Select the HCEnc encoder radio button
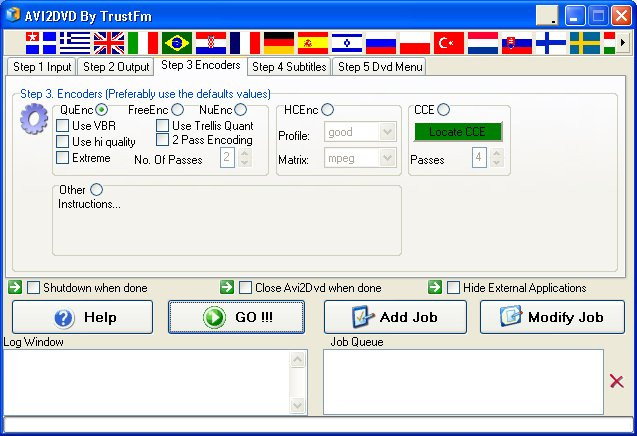The width and height of the screenshot is (637, 436). [327, 110]
